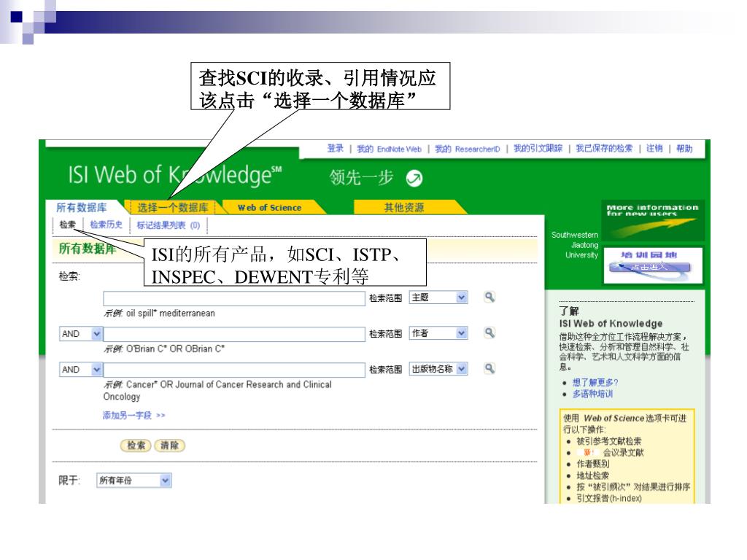Click the 引文报告(h-index) list item

[609, 498]
